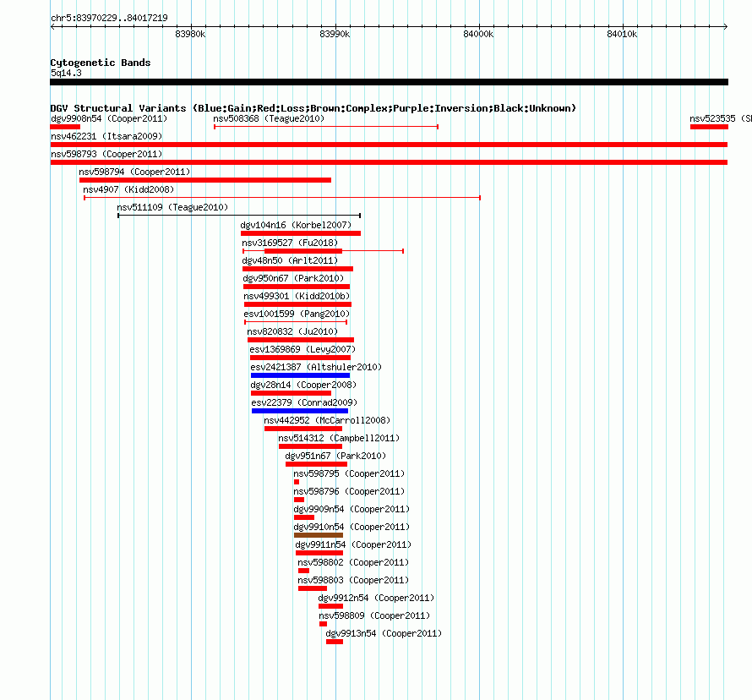Click the blue gain bar of esv22379
The height and width of the screenshot is (700, 752).
pos(300,411)
